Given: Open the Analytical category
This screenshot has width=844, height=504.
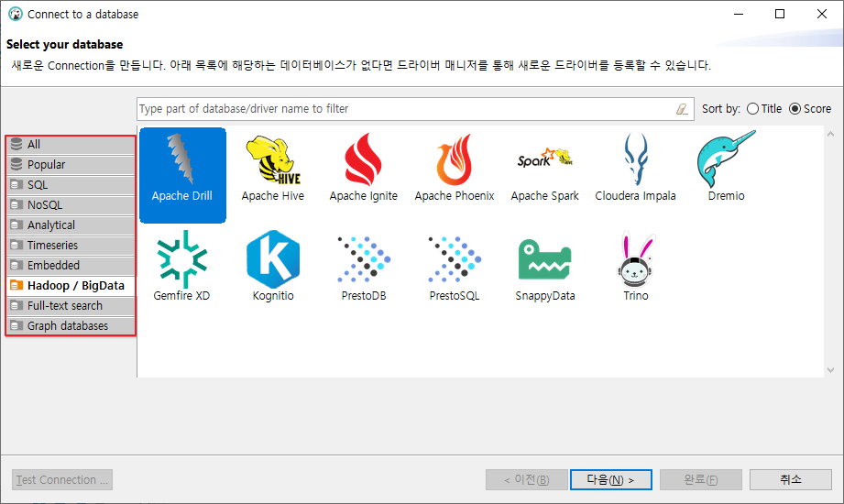Looking at the screenshot, I should (71, 225).
